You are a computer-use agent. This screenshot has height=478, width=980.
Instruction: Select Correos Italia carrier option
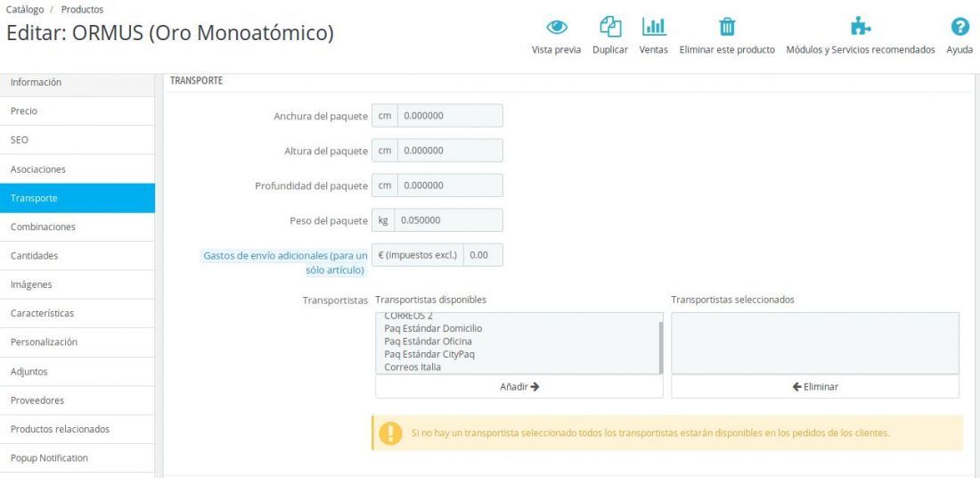coord(412,367)
